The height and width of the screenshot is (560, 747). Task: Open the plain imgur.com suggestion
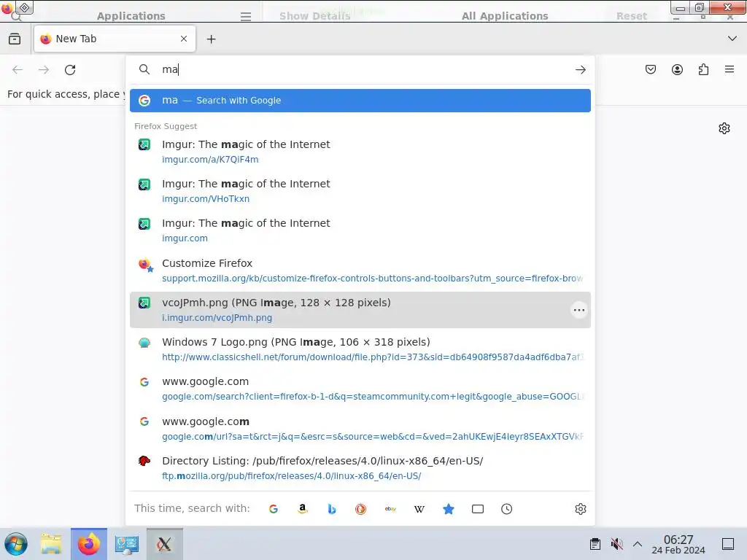click(x=360, y=230)
